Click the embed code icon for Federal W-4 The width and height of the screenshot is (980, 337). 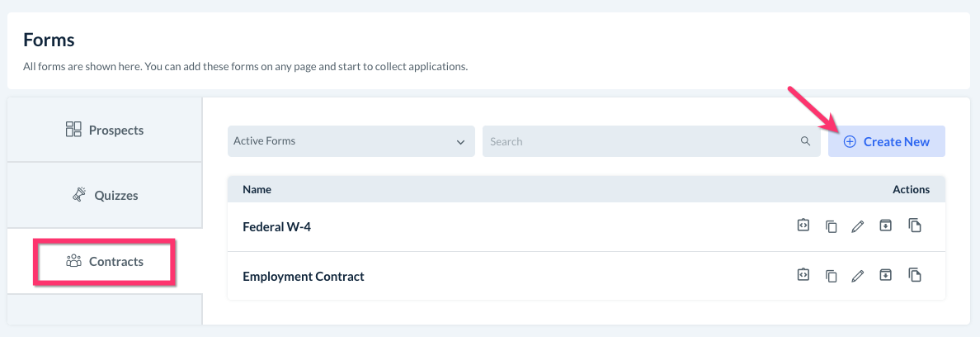(803, 225)
